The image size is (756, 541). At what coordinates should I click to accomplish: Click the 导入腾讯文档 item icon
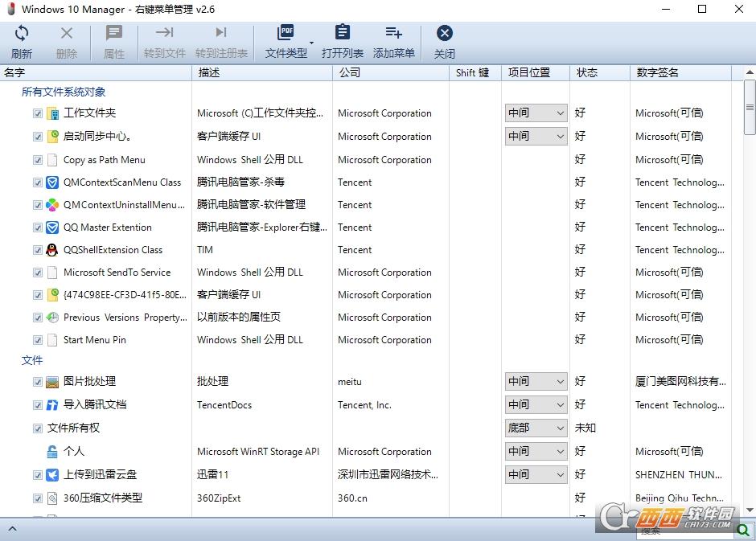52,405
